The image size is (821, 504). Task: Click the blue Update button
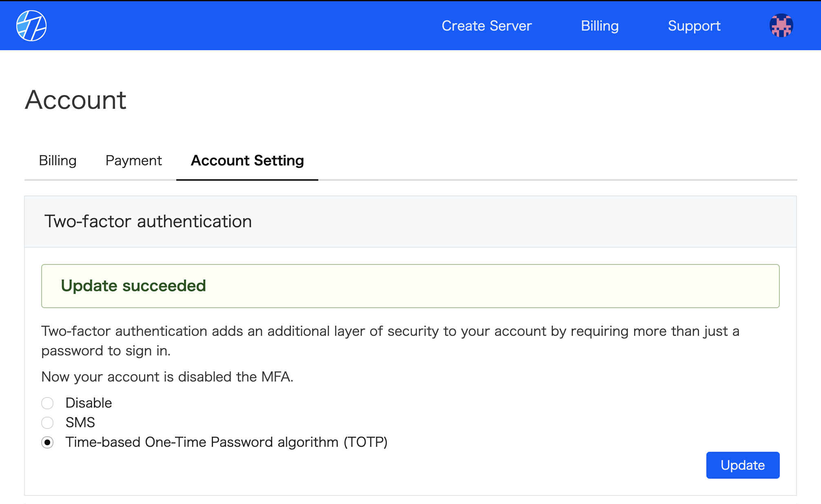click(743, 465)
